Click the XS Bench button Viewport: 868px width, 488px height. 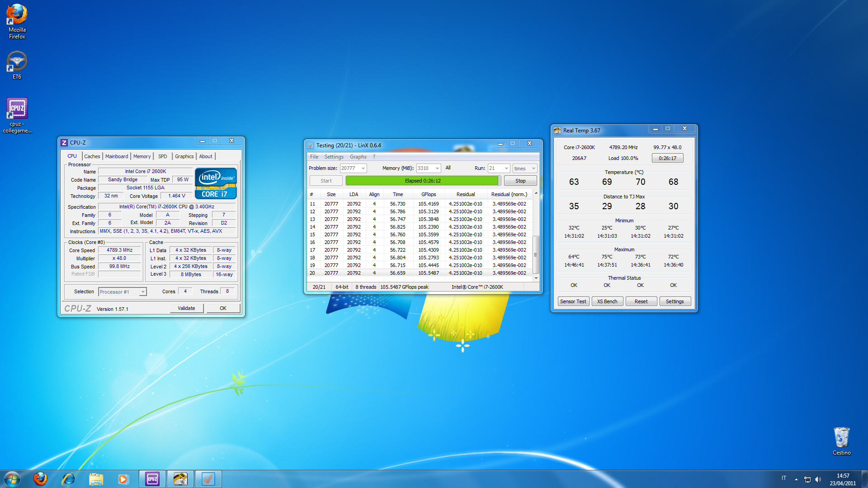pos(607,301)
